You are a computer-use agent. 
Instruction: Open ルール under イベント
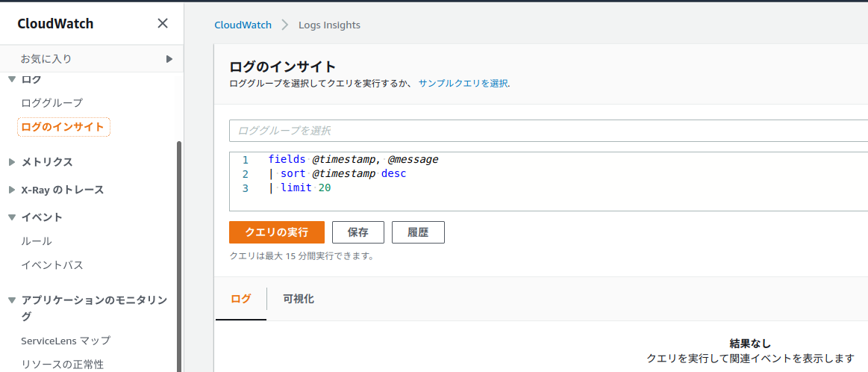37,241
